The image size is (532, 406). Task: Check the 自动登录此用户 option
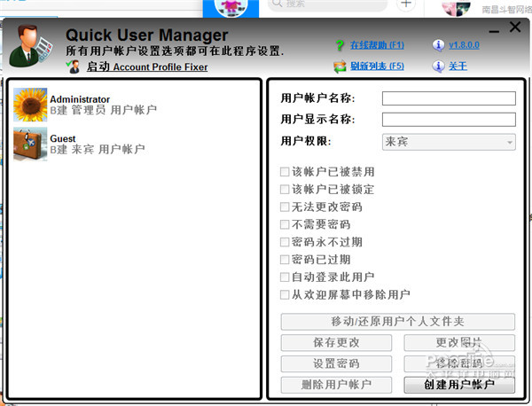285,277
